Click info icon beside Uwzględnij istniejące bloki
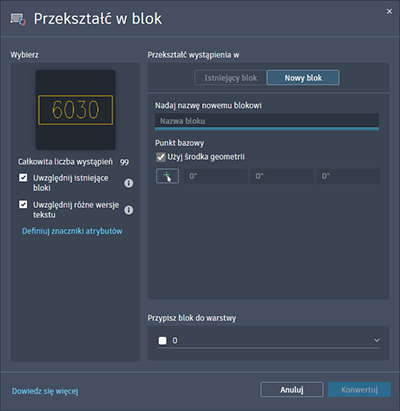This screenshot has height=411, width=400. coord(129,183)
